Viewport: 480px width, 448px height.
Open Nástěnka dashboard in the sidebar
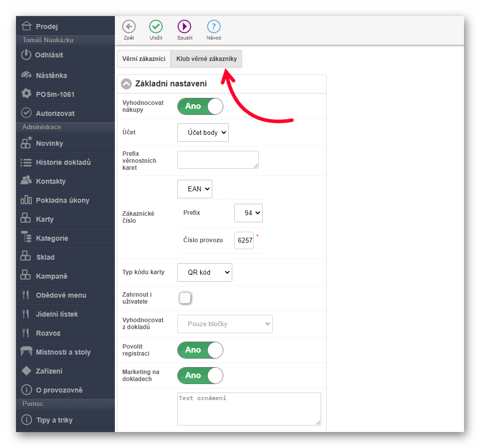[x=51, y=75]
